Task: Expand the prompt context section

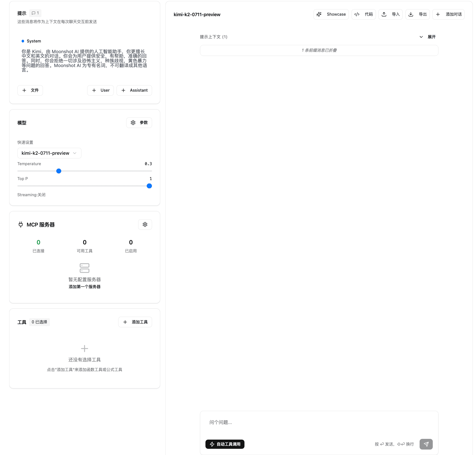Action: coord(428,37)
